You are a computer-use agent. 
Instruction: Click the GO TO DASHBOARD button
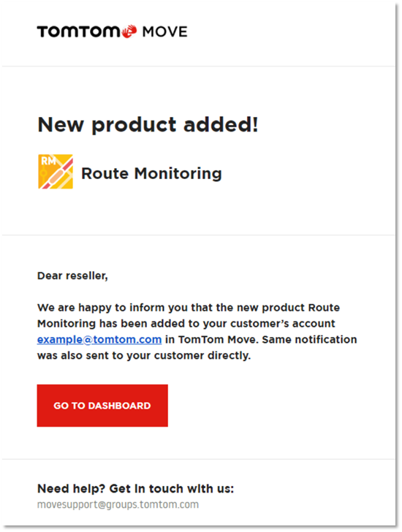point(102,406)
